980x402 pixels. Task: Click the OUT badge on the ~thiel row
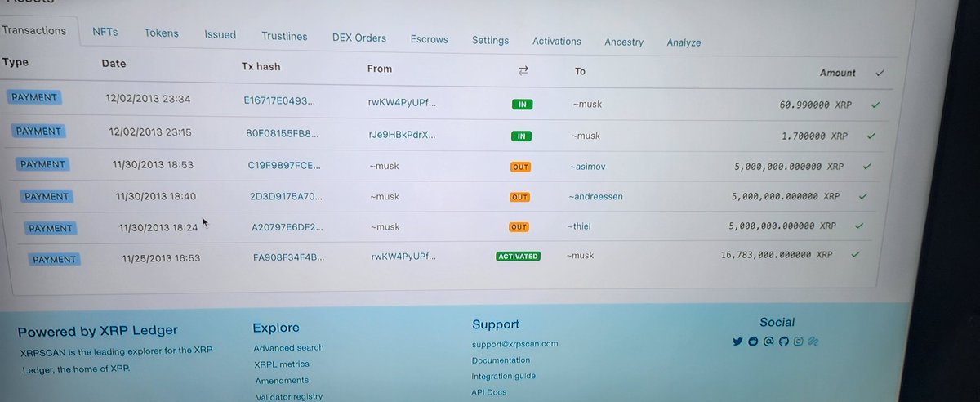pyautogui.click(x=520, y=226)
